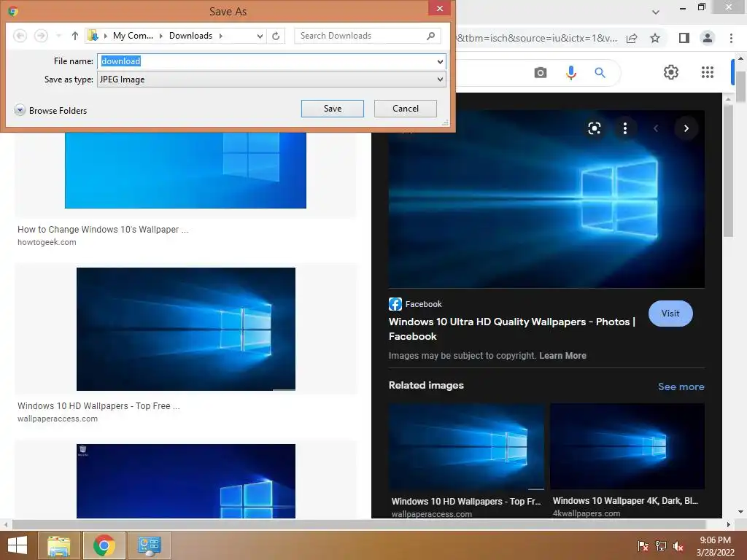The width and height of the screenshot is (747, 560).
Task: Share this page from Chrome address bar
Action: [632, 38]
